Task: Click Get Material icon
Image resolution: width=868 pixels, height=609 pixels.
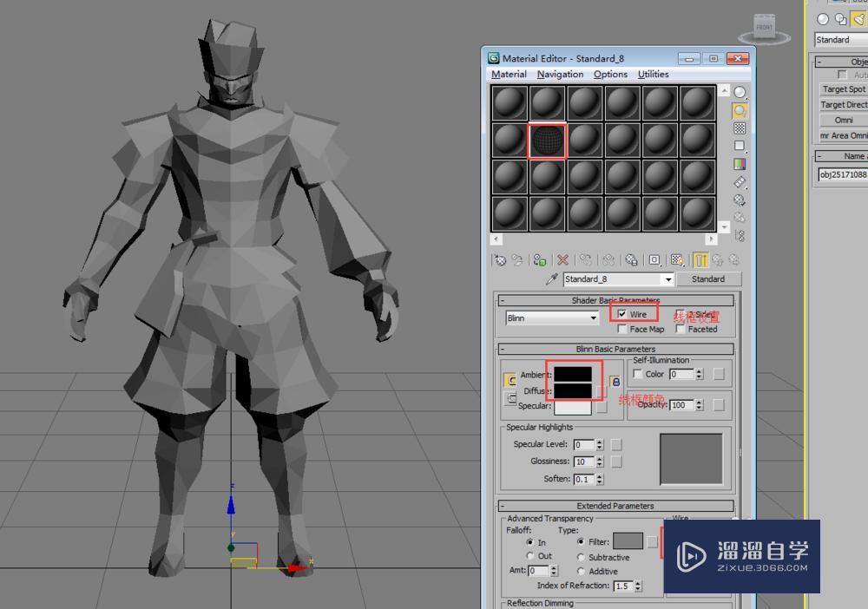Action: coord(501,260)
